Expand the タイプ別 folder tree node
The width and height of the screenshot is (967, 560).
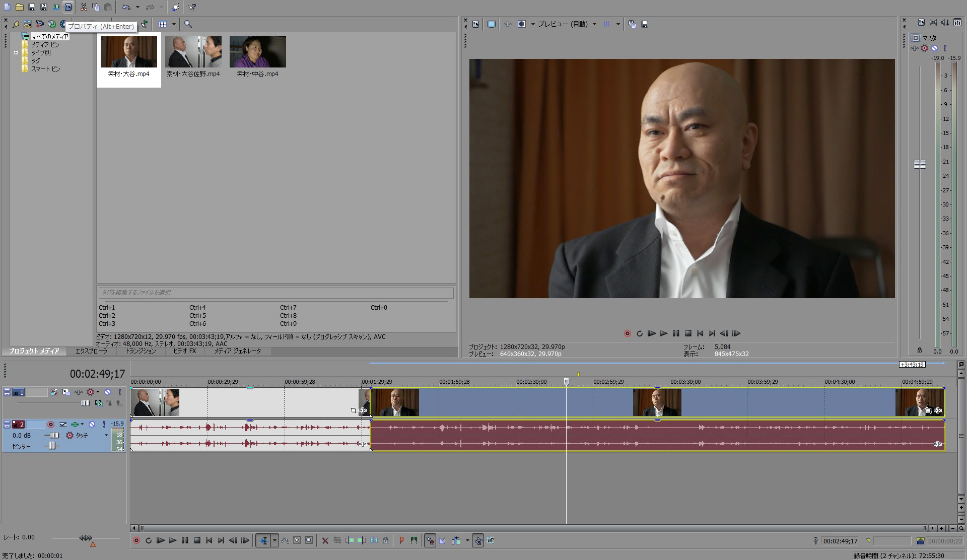tap(16, 52)
